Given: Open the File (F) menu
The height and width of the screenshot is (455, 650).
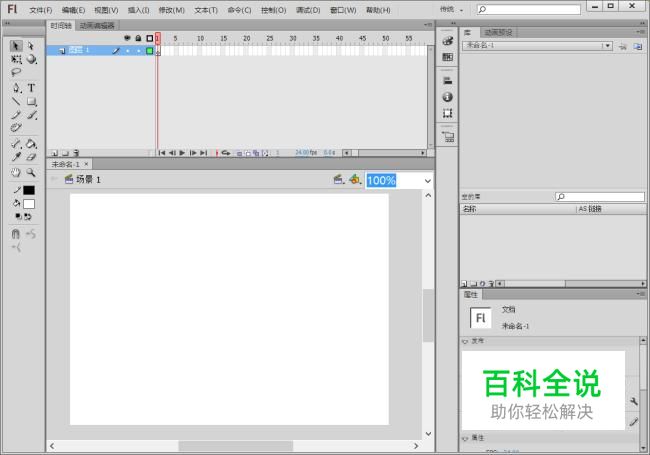Looking at the screenshot, I should (41, 10).
